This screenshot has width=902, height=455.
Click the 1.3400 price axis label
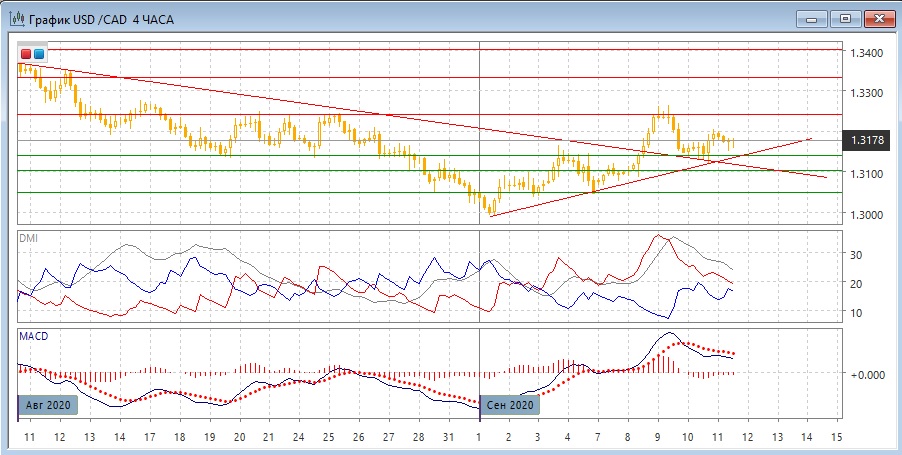coord(864,52)
